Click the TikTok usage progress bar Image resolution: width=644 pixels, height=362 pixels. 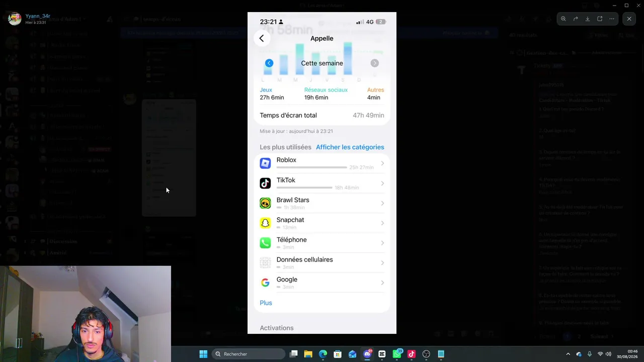click(x=304, y=188)
